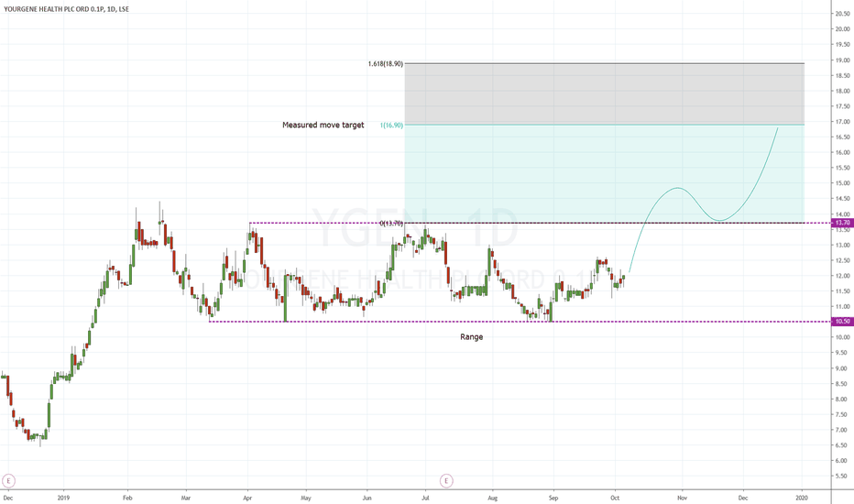This screenshot has height=504, width=854.
Task: Select the 'Measured move target' text label
Action: coord(323,125)
